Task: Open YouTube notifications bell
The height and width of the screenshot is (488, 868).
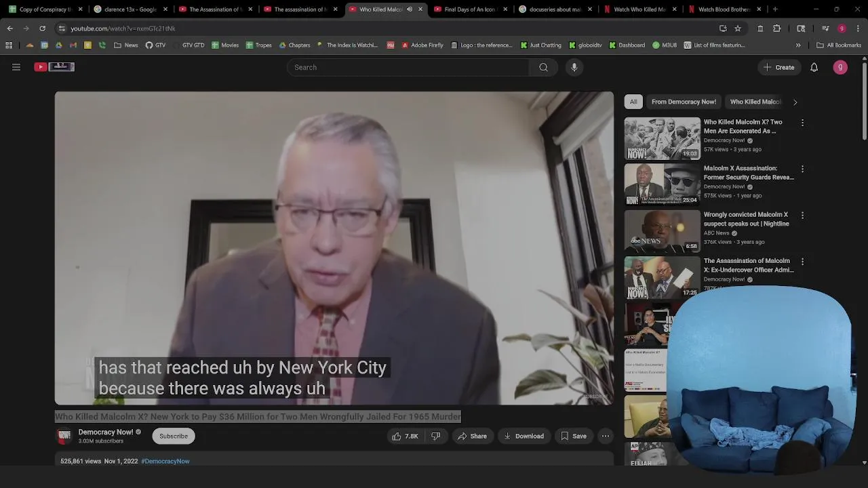Action: 814,67
